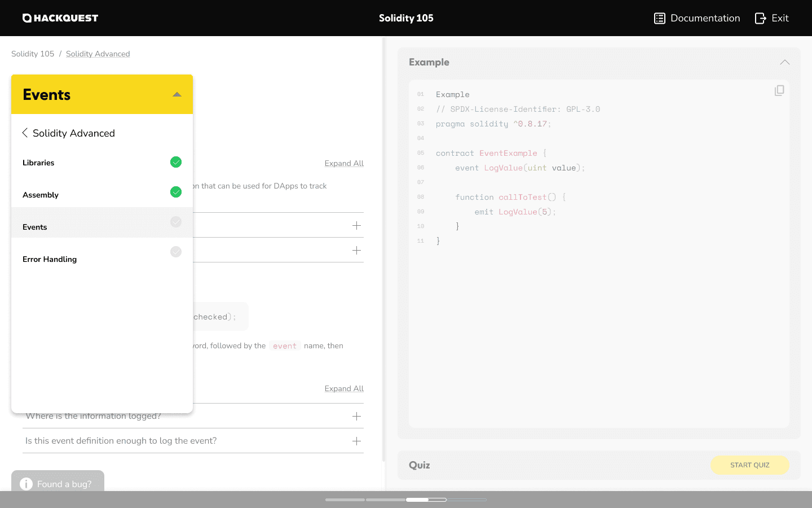This screenshot has width=812, height=508.
Task: Click the Solidity 105 breadcrumb
Action: pyautogui.click(x=33, y=54)
